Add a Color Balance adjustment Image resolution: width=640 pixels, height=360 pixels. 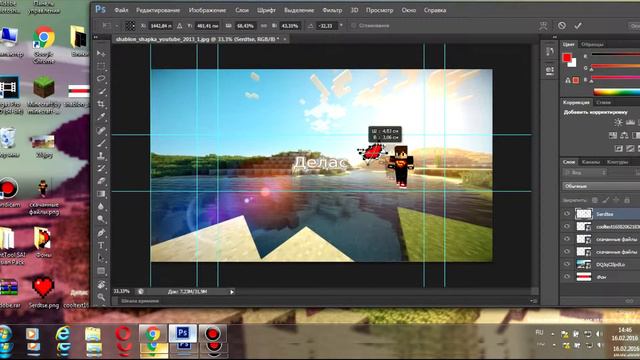(624, 135)
